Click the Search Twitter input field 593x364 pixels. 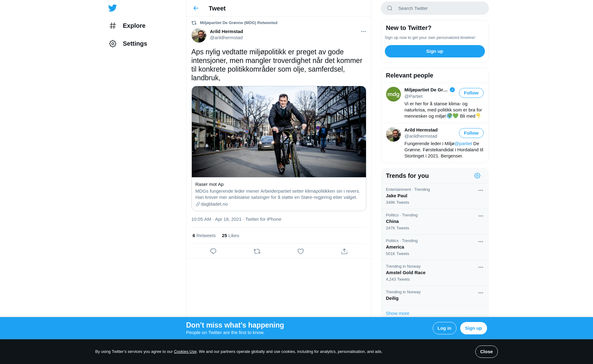435,8
